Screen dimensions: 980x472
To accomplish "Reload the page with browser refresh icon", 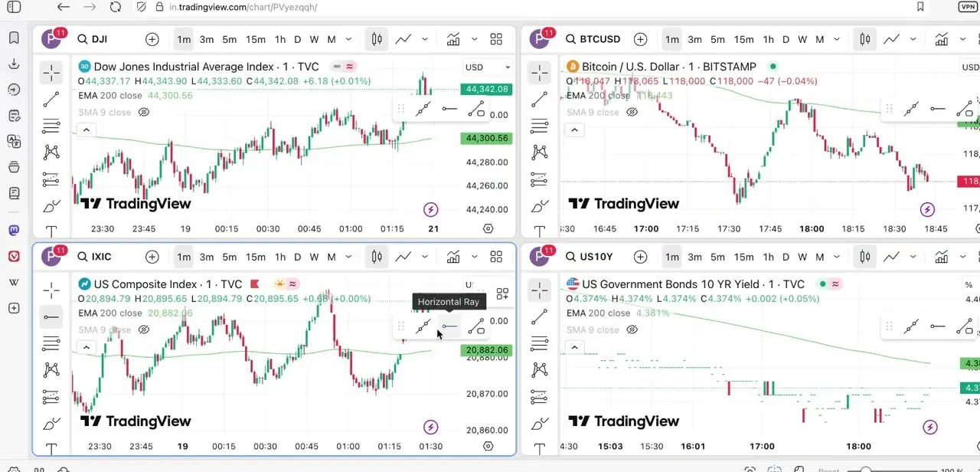I will tap(115, 7).
